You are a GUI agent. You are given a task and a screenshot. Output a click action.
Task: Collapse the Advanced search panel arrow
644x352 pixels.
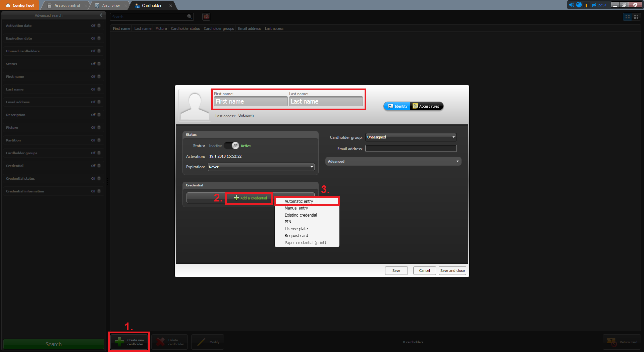tap(101, 15)
